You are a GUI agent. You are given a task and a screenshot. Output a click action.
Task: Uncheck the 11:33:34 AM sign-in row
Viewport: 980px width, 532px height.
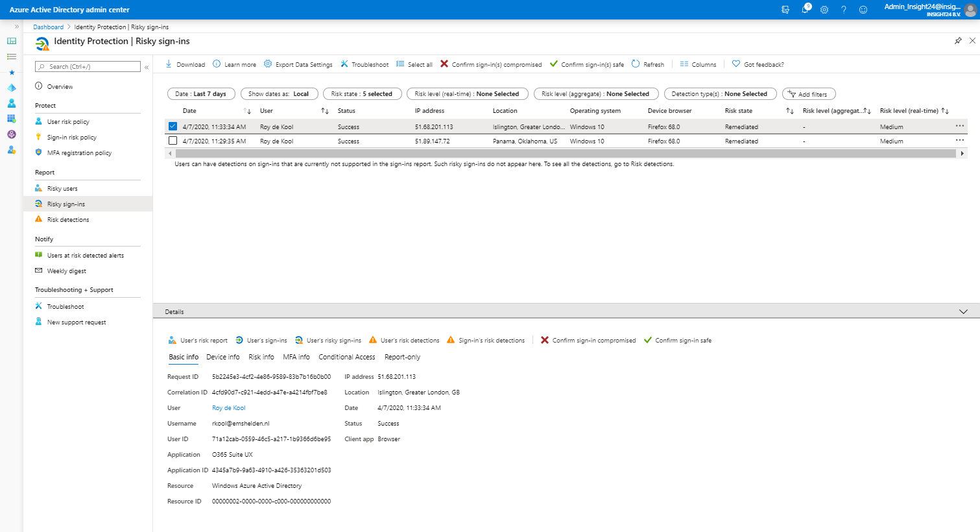click(173, 127)
